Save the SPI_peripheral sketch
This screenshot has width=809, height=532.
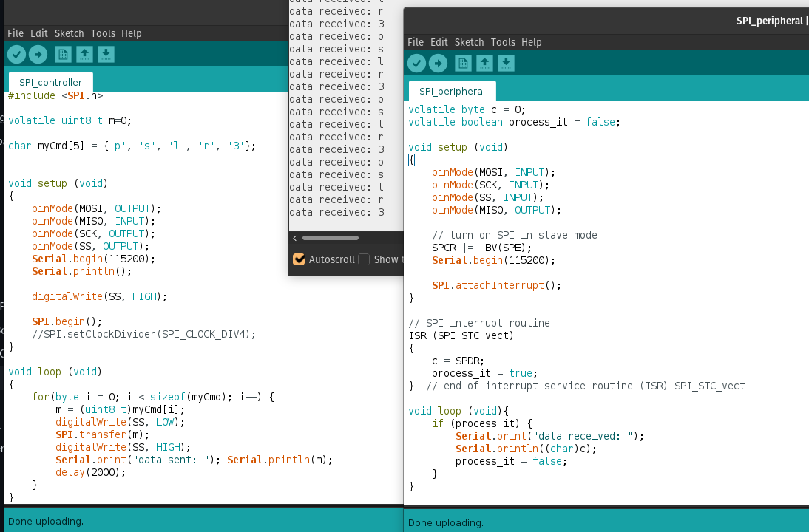(506, 63)
